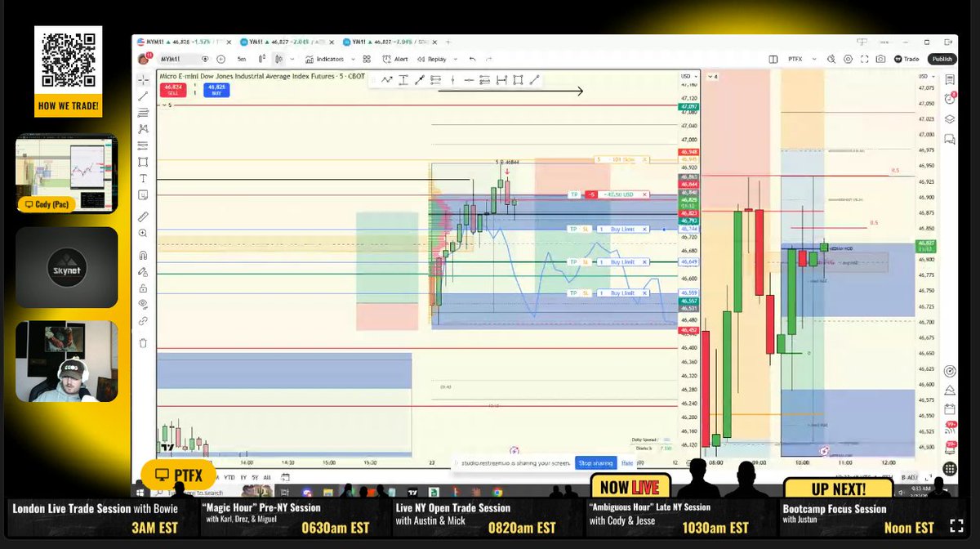The height and width of the screenshot is (549, 980).
Task: Start bar Replay mode
Action: [x=433, y=59]
